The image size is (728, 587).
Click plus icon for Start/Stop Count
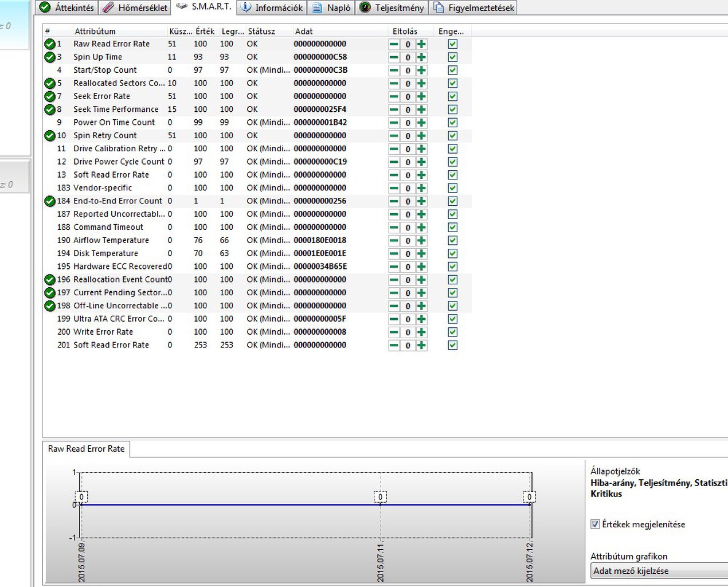tap(421, 71)
